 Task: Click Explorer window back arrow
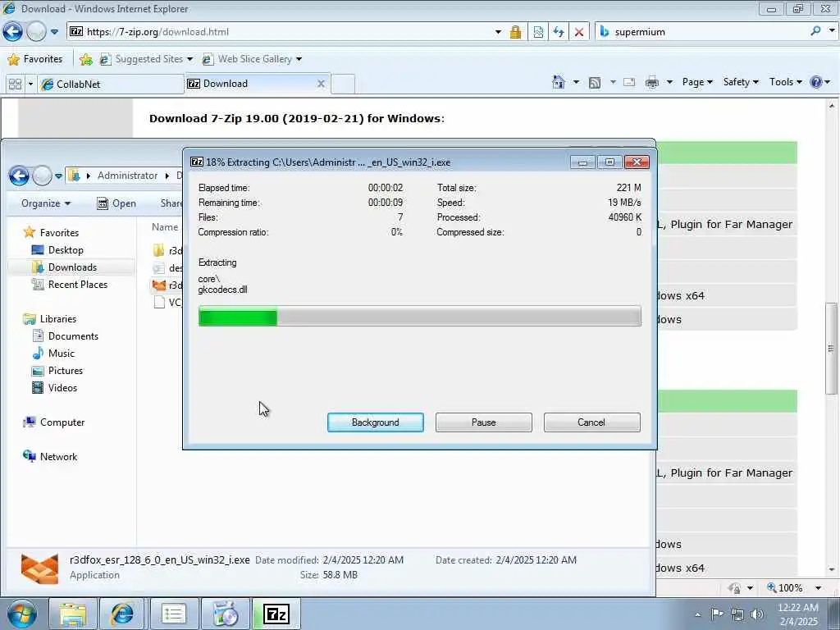point(19,176)
